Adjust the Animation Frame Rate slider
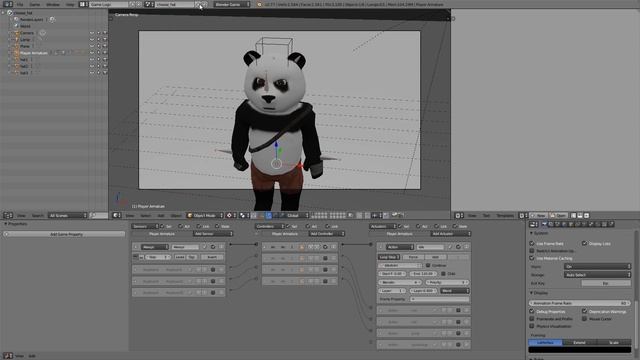This screenshot has height=360, width=640. click(580, 303)
